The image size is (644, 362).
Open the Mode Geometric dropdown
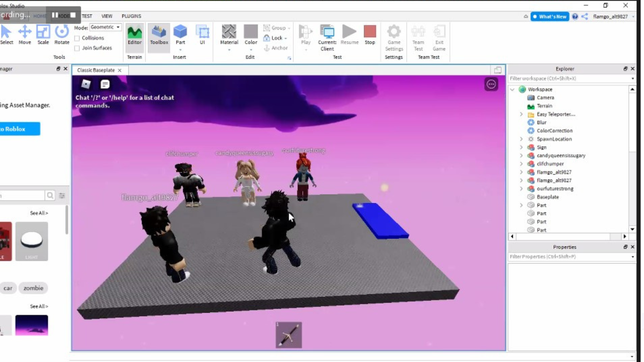click(x=105, y=27)
